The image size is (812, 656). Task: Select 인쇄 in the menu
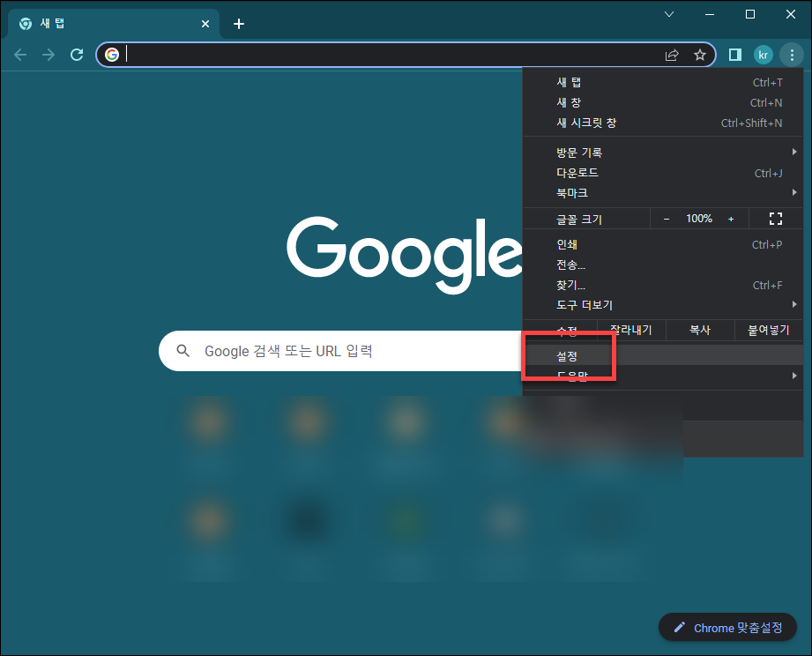[663, 244]
